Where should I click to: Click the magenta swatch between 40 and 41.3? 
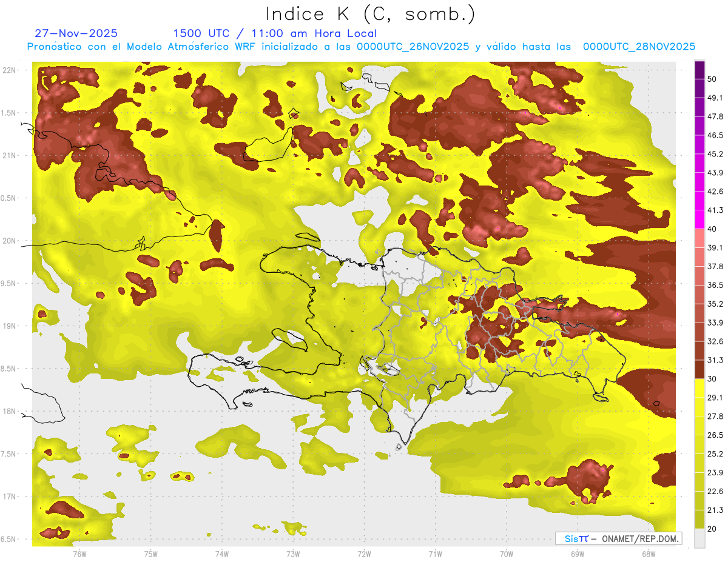(x=699, y=220)
